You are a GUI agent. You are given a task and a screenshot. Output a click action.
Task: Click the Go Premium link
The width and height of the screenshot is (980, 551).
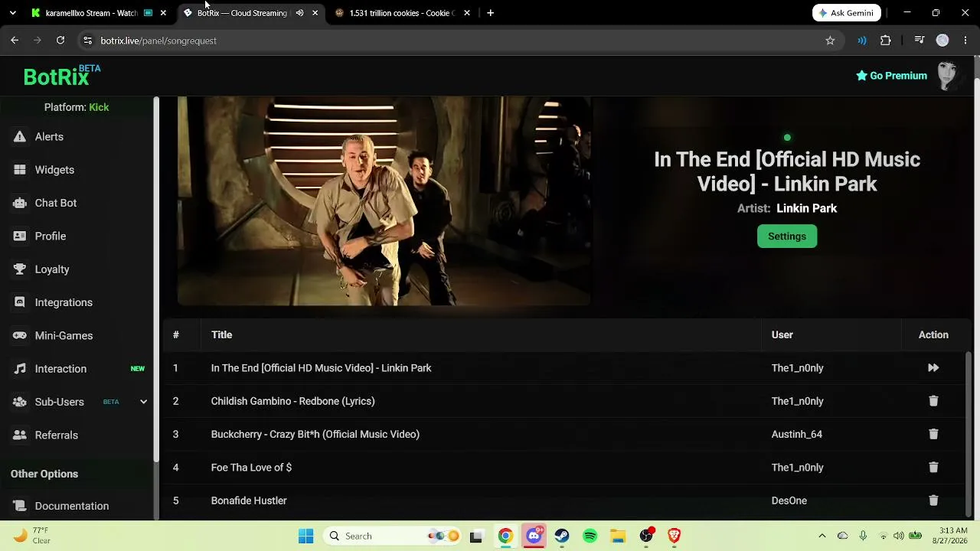[x=891, y=76]
